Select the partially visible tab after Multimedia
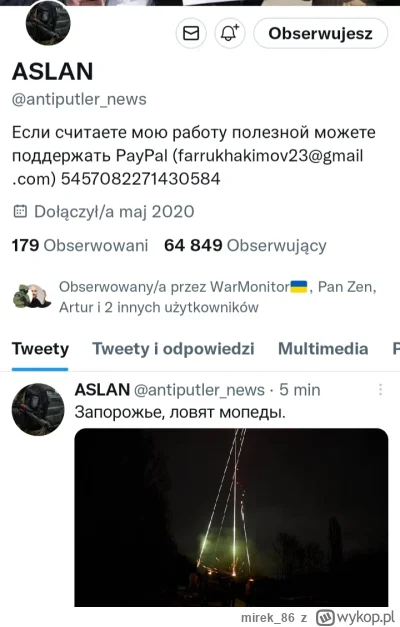Viewport: 400px width, 627px height. click(396, 349)
